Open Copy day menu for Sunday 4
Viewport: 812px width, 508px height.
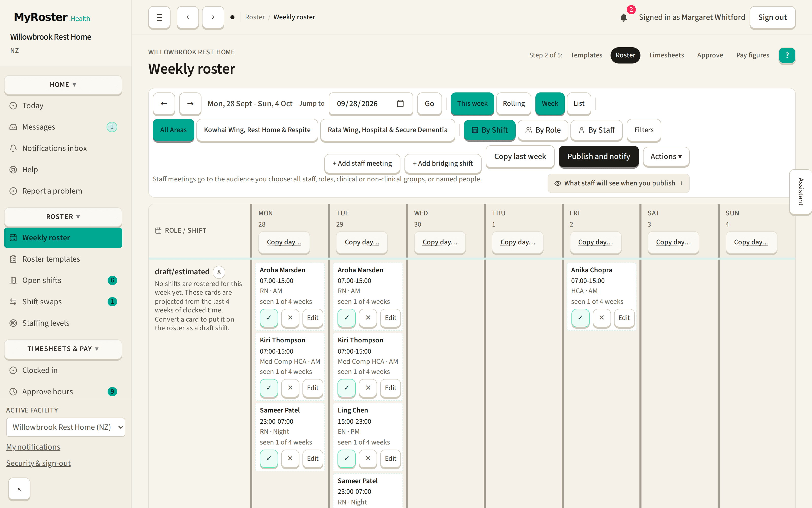[x=751, y=242]
